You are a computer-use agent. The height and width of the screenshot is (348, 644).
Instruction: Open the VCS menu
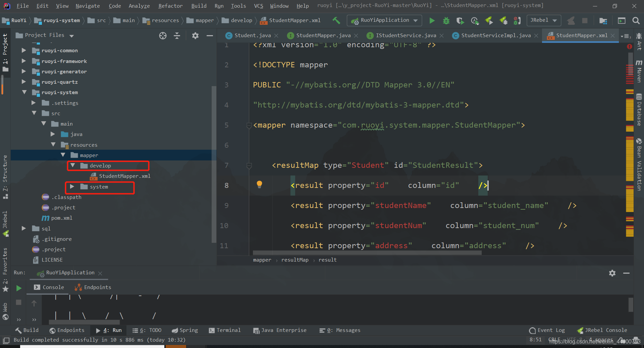coord(258,6)
